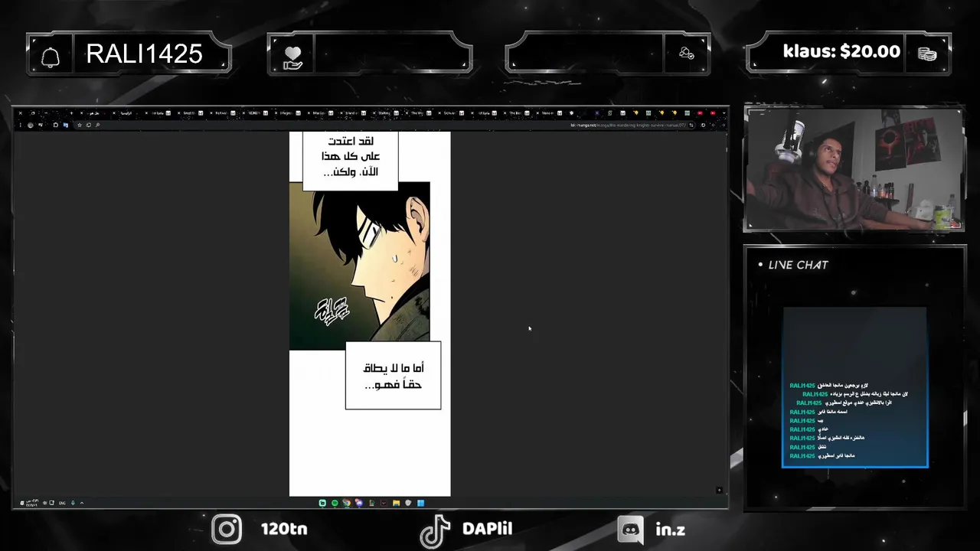Click the webcam feed thumbnail
980x551 pixels.
853,169
